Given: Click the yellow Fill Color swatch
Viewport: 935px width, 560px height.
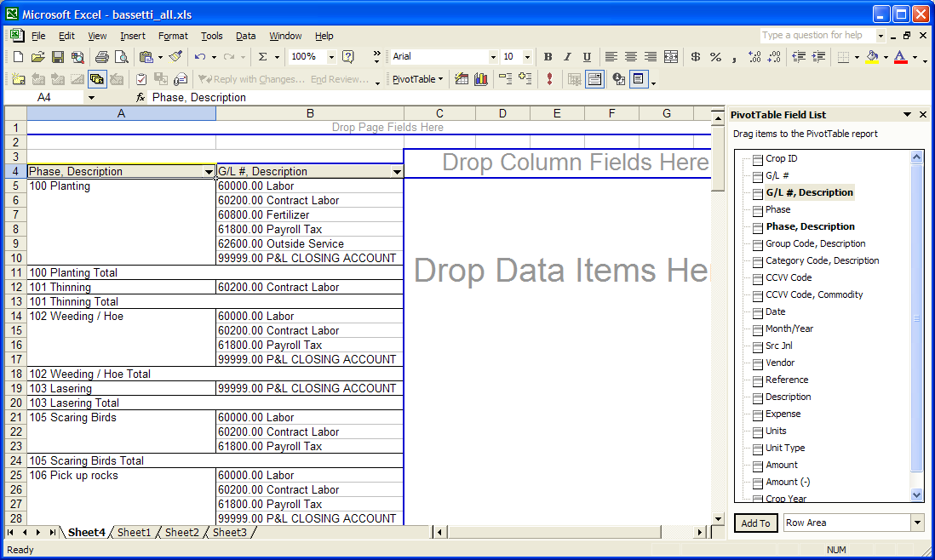Looking at the screenshot, I should coord(871,57).
